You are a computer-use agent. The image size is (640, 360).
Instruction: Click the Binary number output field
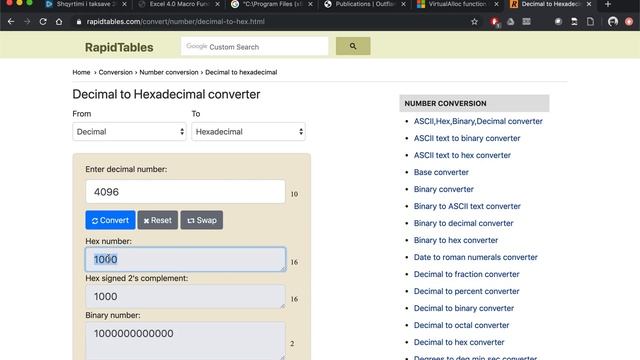[185, 340]
